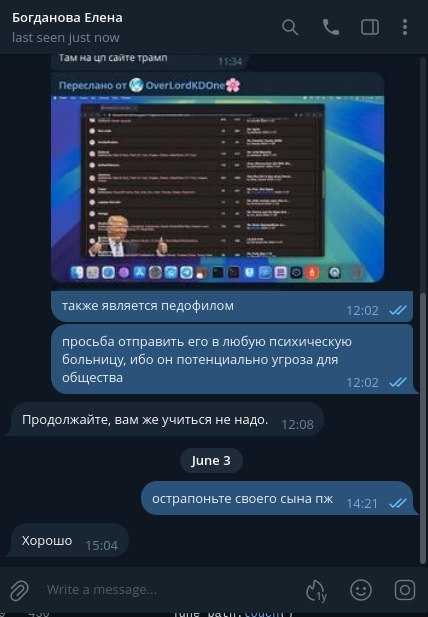Viewport: 428px width, 617px height.
Task: Open profile via name Богданова Елена
Action: [67, 18]
